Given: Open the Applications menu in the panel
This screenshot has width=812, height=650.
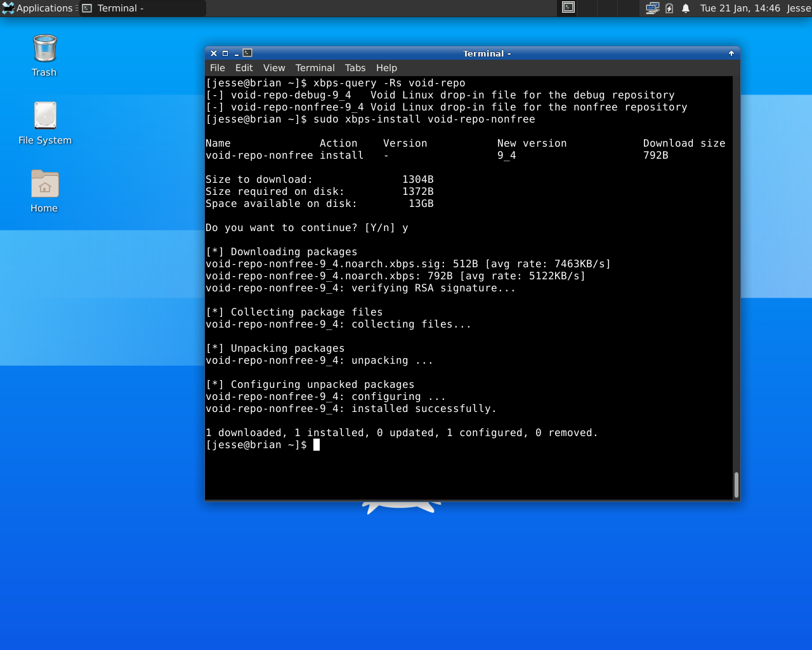Looking at the screenshot, I should click(38, 8).
